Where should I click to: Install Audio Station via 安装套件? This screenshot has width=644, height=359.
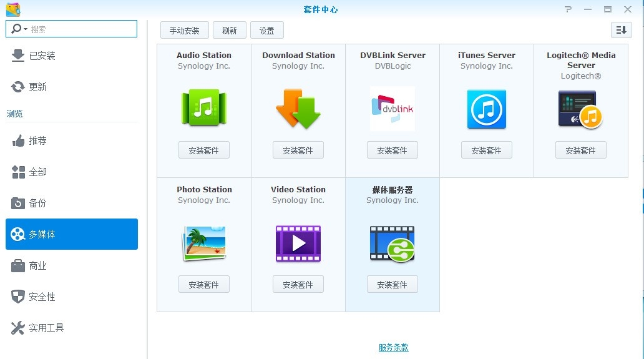click(203, 150)
